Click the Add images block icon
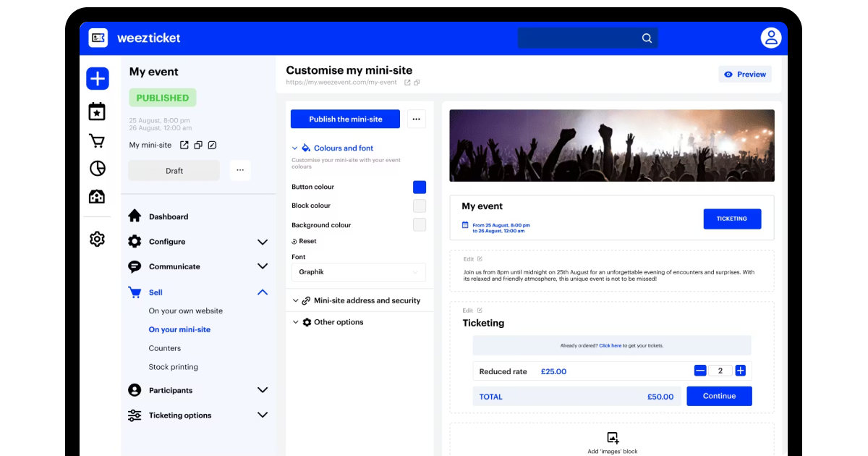 [x=613, y=437]
